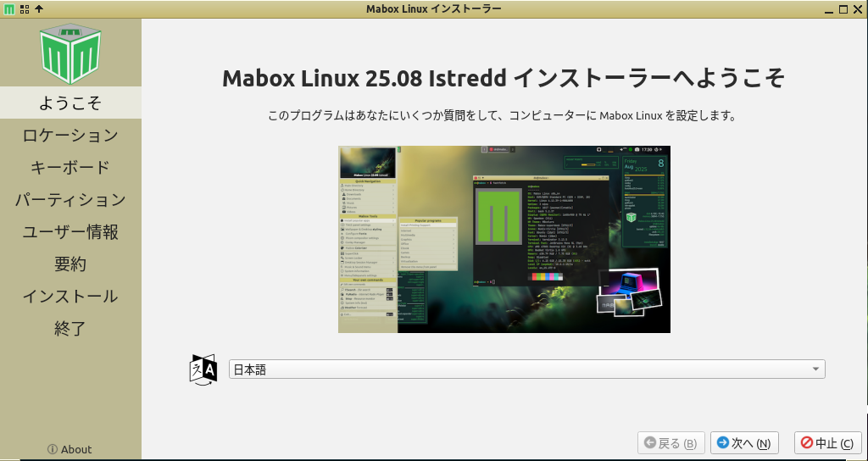This screenshot has width=868, height=461.
Task: Select the ユーザー情報 step in sidebar
Action: (x=70, y=232)
